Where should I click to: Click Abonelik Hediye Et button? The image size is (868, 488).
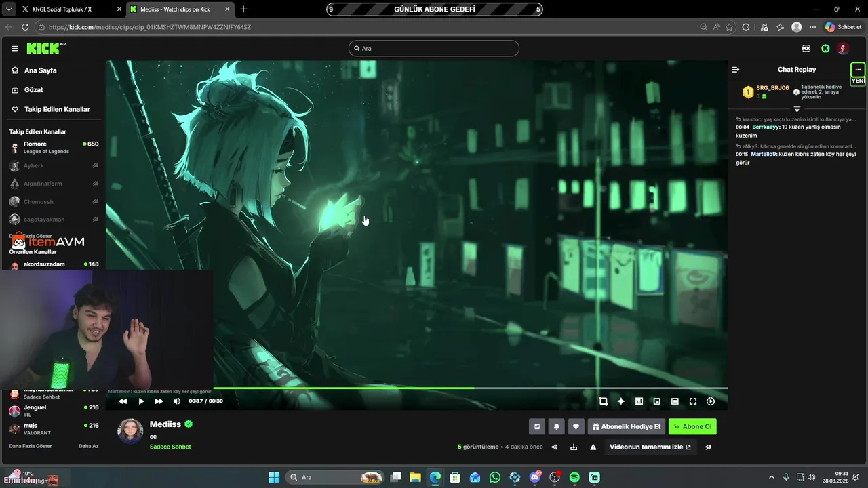(627, 426)
